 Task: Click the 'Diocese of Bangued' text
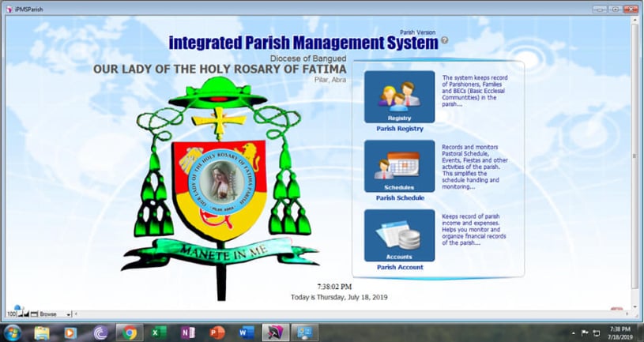coord(308,58)
